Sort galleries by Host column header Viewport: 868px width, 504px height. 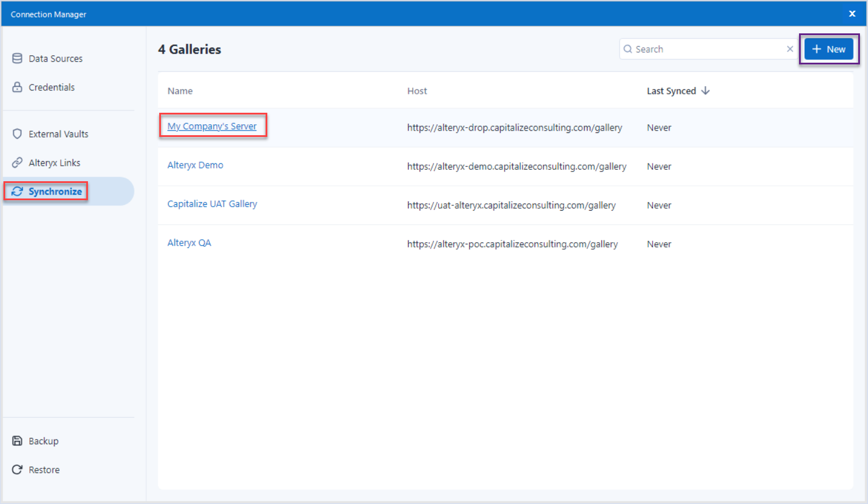[x=417, y=91]
